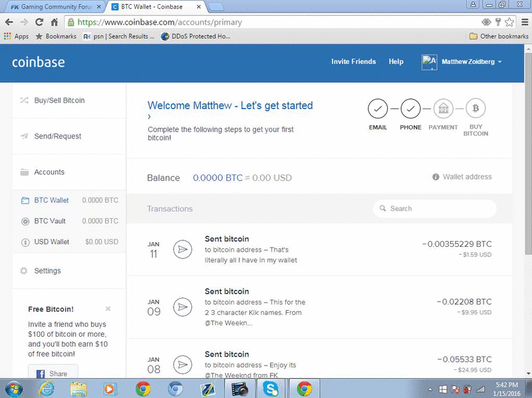Image resolution: width=532 pixels, height=398 pixels.
Task: Open File Explorer from the taskbar
Action: point(78,389)
